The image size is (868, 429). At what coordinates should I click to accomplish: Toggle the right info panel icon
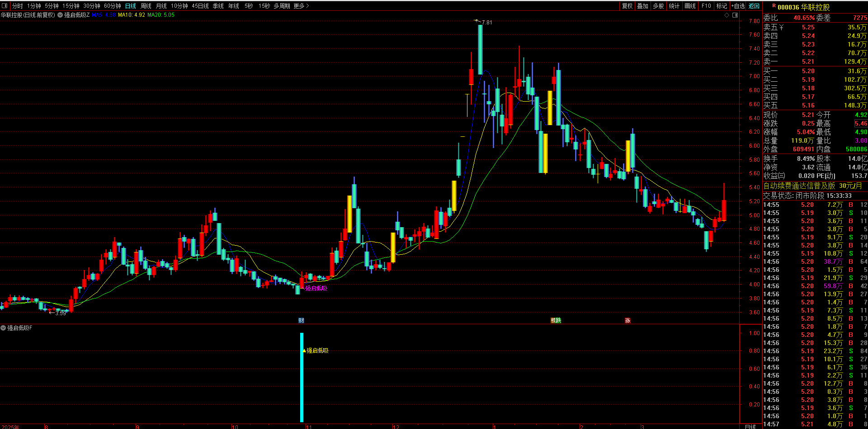(x=735, y=15)
